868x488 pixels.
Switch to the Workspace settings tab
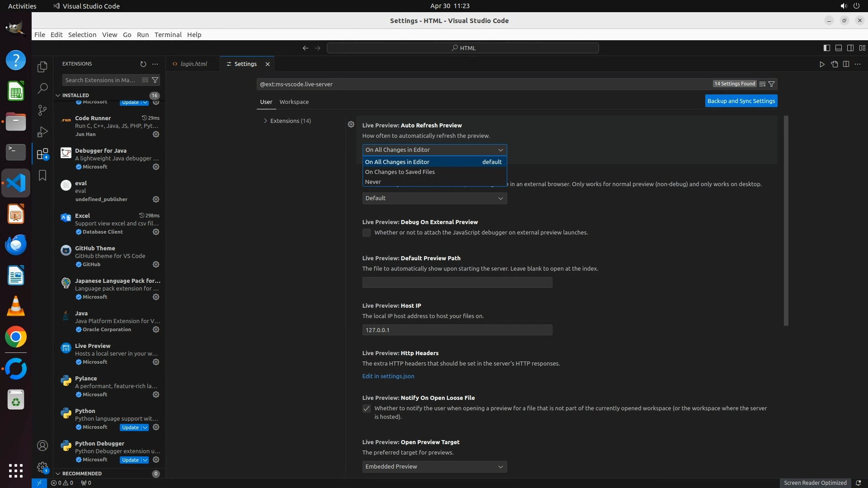tap(294, 102)
